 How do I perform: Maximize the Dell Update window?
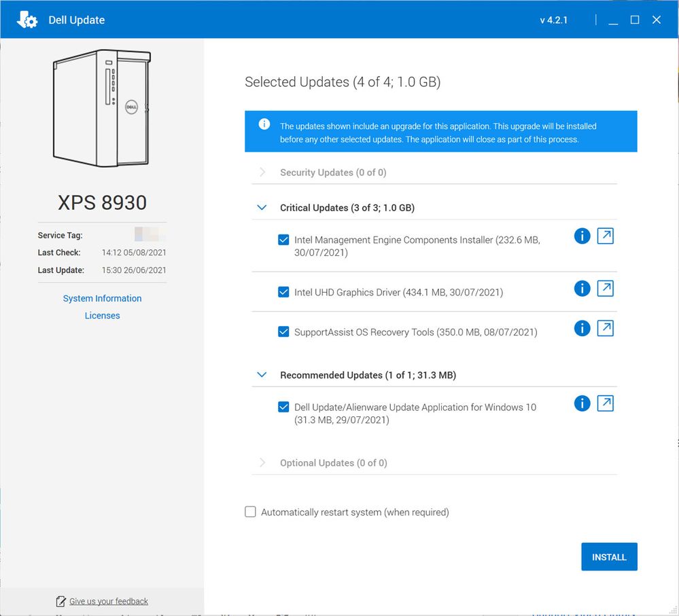[x=635, y=20]
